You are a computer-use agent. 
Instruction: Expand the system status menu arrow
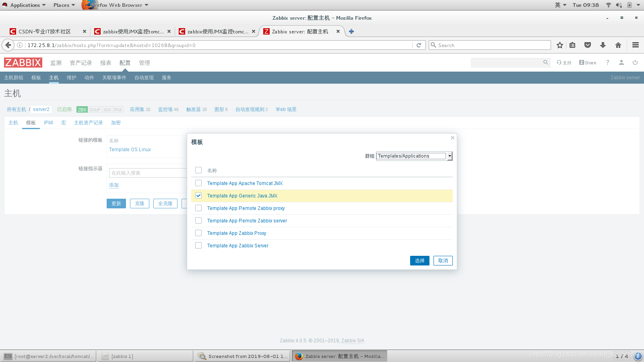click(x=638, y=5)
